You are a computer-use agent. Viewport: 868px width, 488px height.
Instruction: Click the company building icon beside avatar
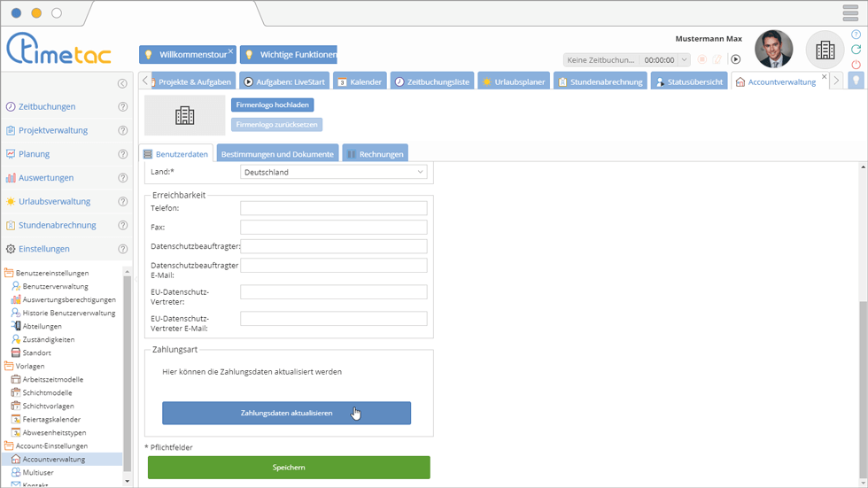pyautogui.click(x=825, y=50)
